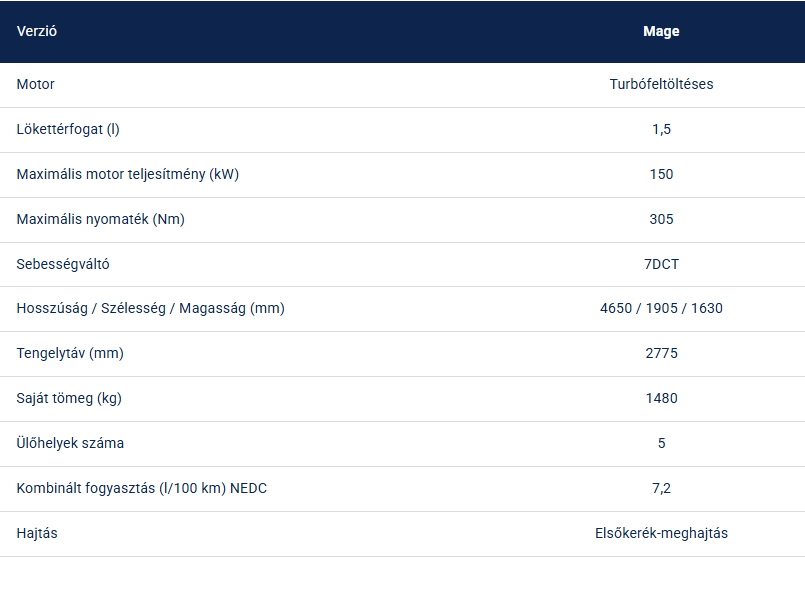Select the Ülőhelyek száma label
805x589 pixels.
(70, 444)
